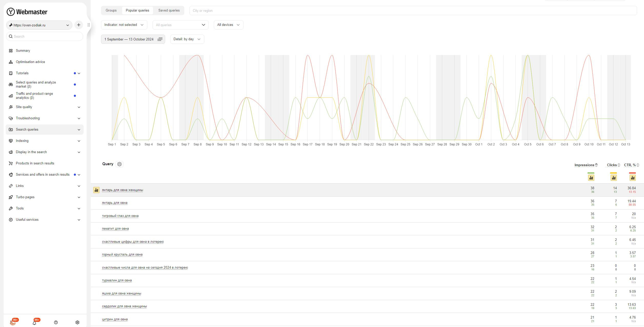The width and height of the screenshot is (644, 327).
Task: Click the add site plus button
Action: pyautogui.click(x=79, y=25)
